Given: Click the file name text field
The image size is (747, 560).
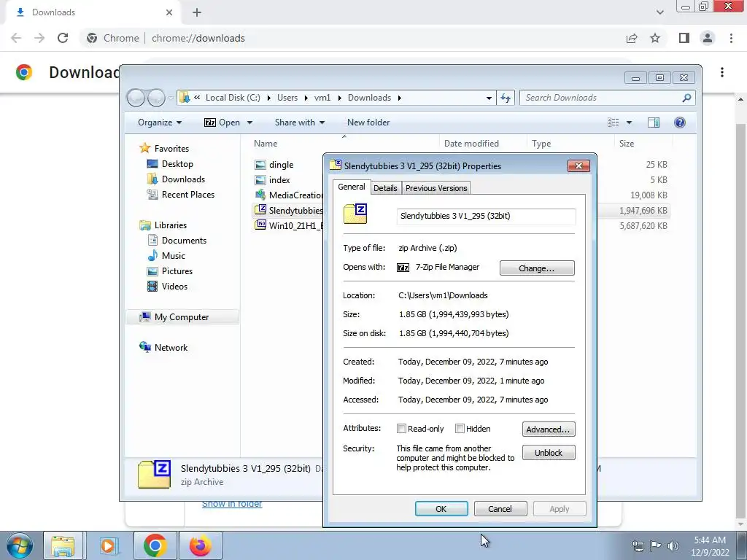Looking at the screenshot, I should click(486, 216).
